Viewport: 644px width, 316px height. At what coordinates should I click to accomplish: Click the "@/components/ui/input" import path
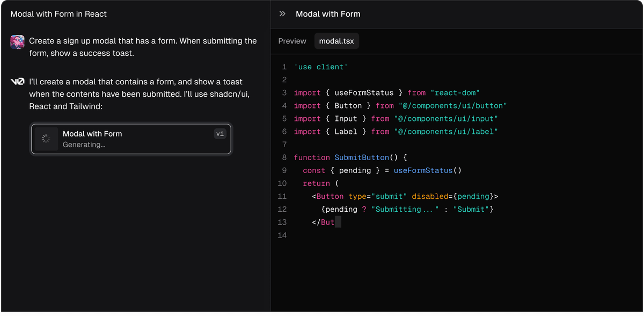click(446, 119)
